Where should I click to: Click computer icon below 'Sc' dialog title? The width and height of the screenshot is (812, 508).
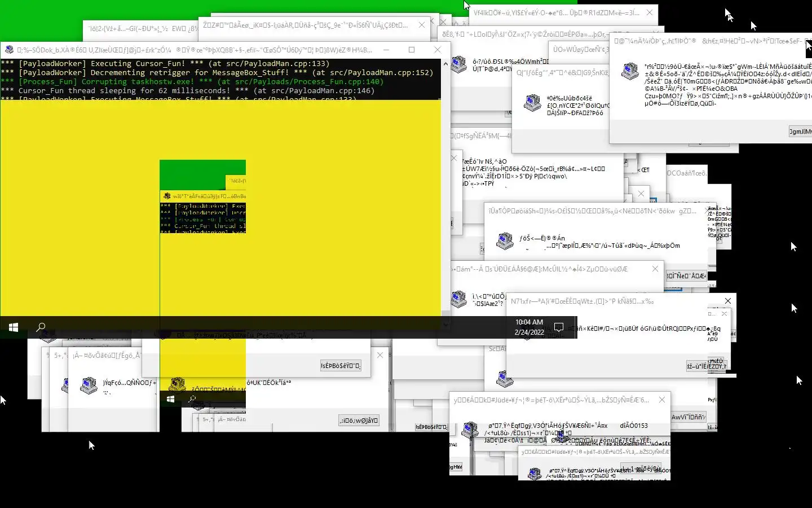[x=505, y=379]
